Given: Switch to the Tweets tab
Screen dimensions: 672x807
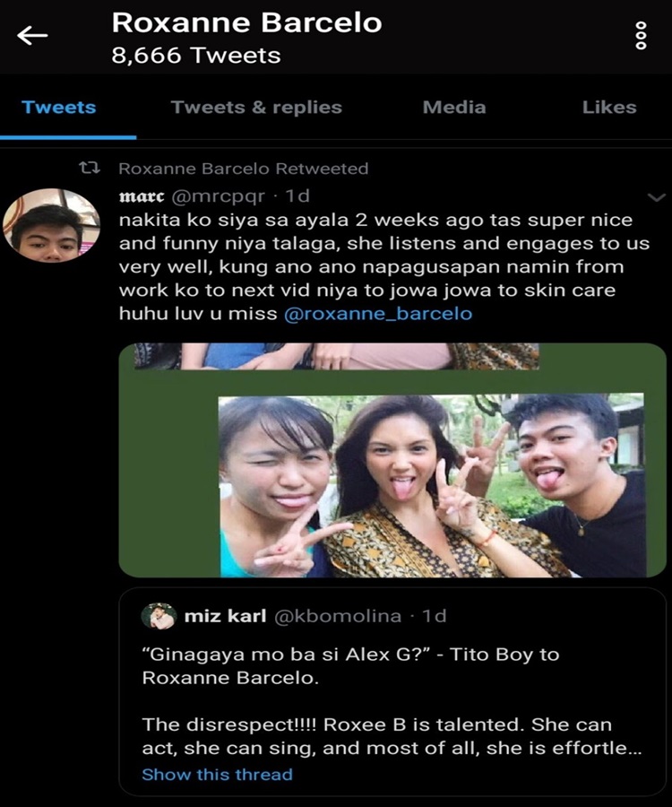Looking at the screenshot, I should click(59, 108).
